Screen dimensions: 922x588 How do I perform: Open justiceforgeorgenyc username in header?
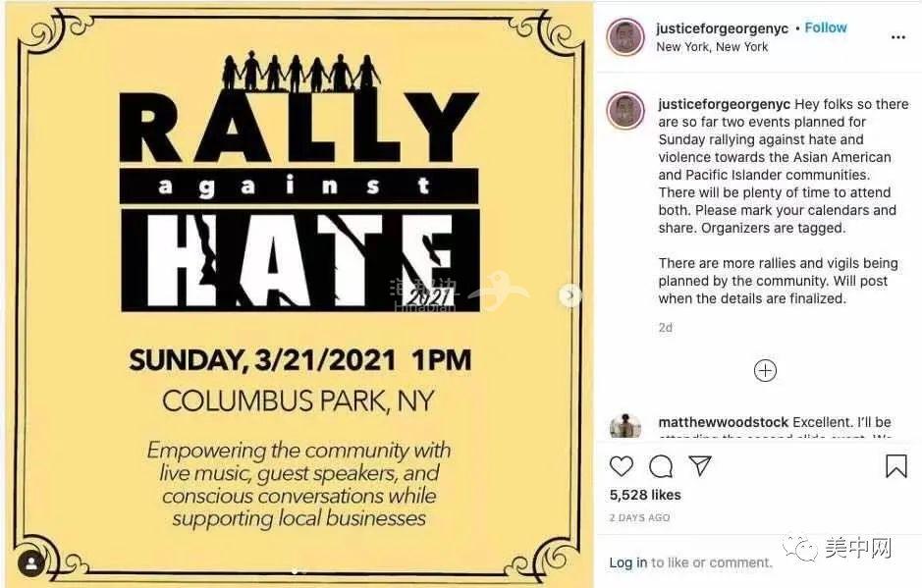[x=722, y=28]
